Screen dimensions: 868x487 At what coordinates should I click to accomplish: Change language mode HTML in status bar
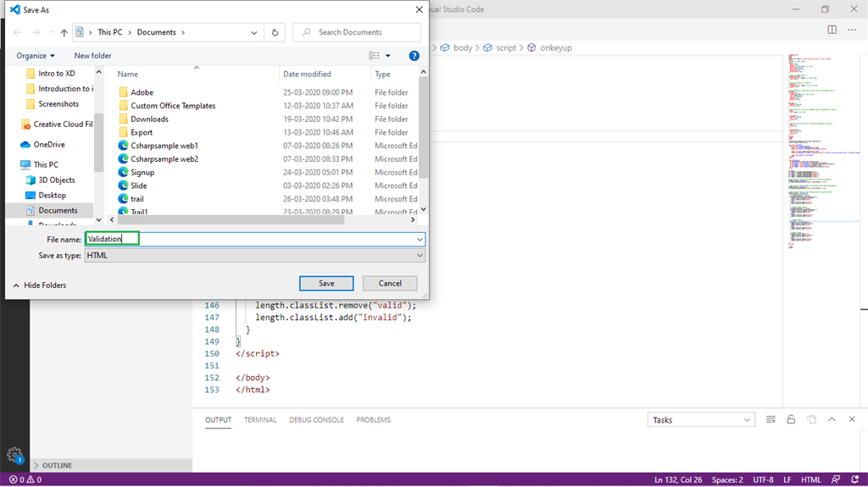click(811, 480)
